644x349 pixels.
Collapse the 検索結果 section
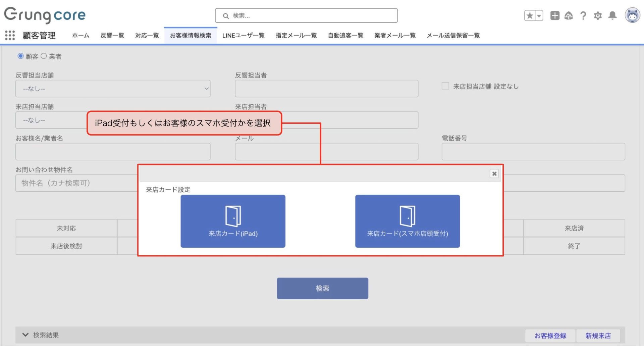click(25, 335)
